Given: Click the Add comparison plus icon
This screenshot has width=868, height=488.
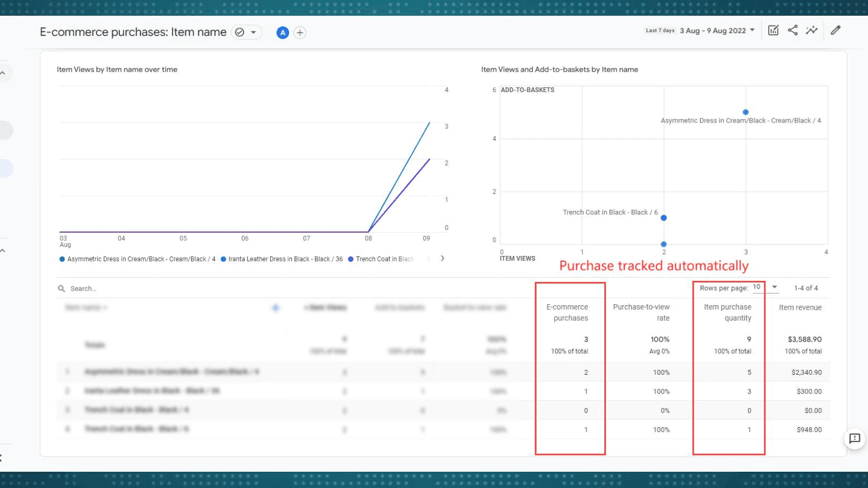Looking at the screenshot, I should pyautogui.click(x=299, y=33).
